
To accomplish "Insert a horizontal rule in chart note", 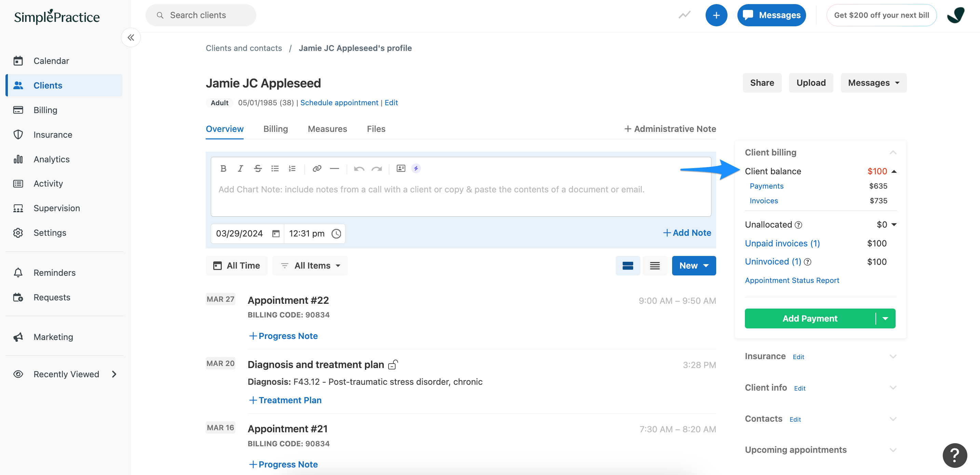I will [335, 168].
